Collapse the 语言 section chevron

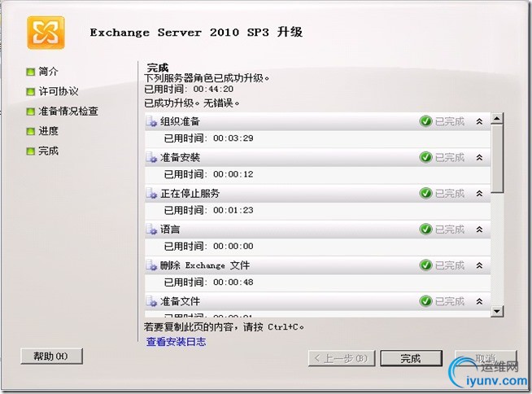[x=479, y=230]
